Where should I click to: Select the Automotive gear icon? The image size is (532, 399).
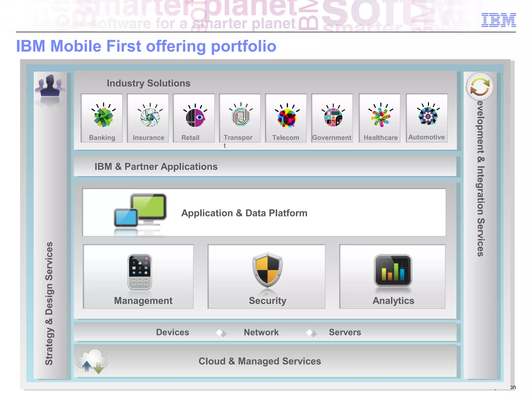428,114
